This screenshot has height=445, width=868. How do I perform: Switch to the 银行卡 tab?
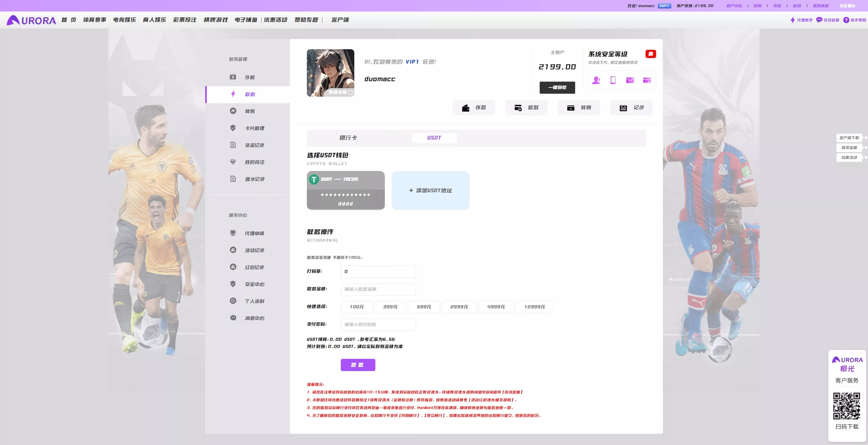tap(348, 138)
